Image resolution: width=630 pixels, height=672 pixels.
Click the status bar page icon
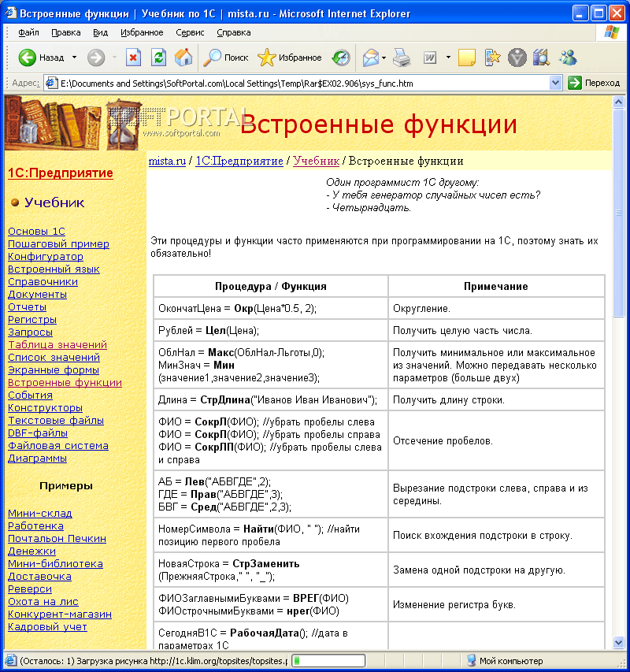coord(10,661)
